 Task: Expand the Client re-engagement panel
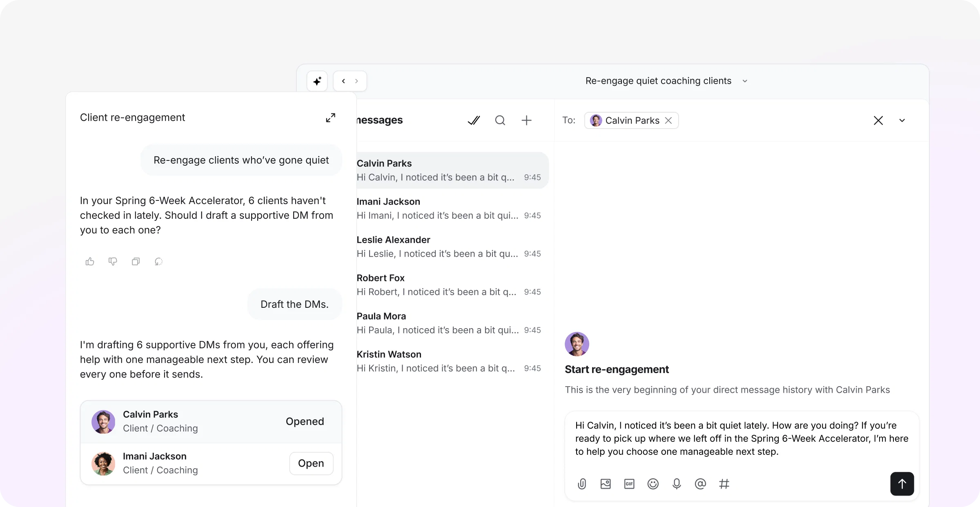[x=330, y=118]
